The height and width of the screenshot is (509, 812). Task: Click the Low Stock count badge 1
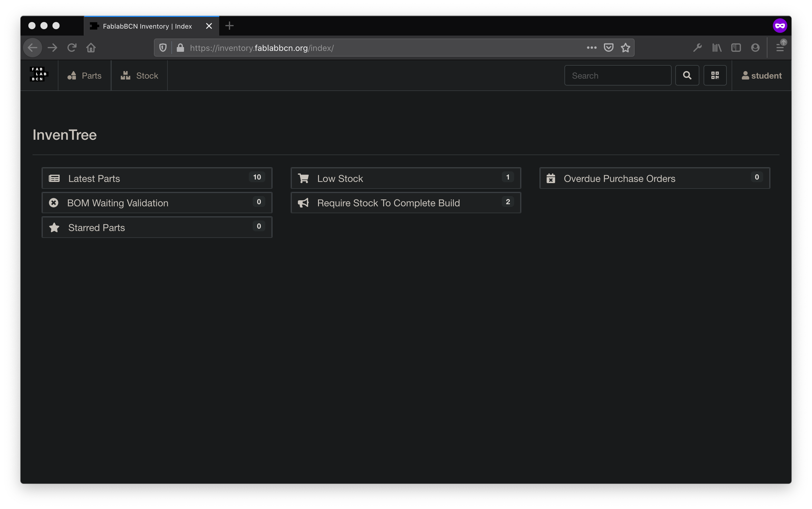(508, 177)
